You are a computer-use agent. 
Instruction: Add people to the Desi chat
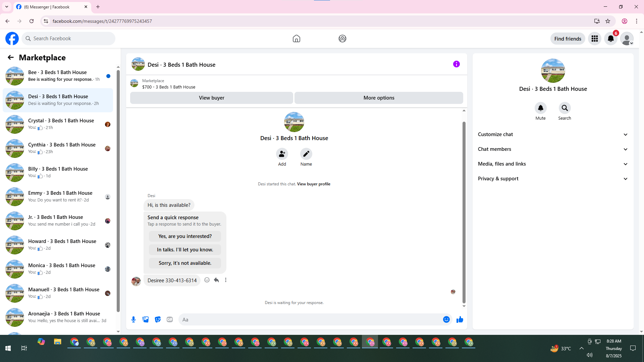(x=282, y=154)
